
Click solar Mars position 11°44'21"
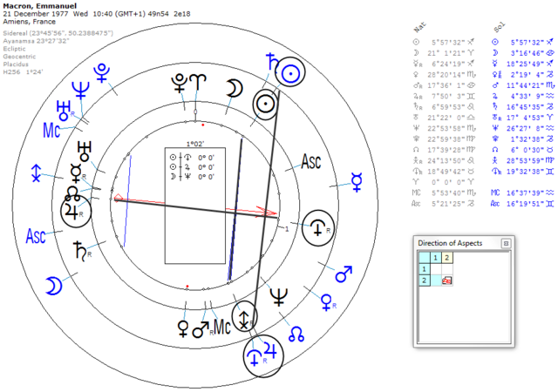[526, 85]
